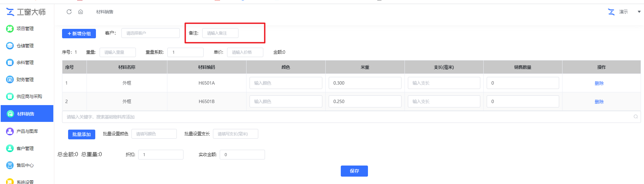Open 仓储管理 sidebar icon
This screenshot has height=184, width=644.
10,46
